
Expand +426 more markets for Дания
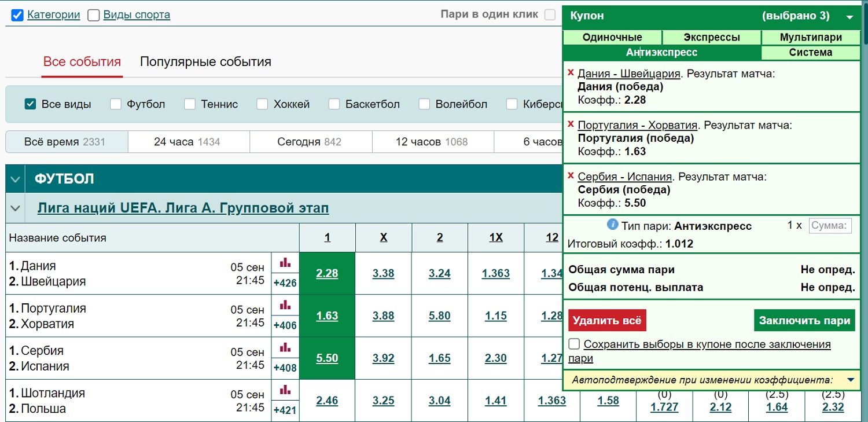click(285, 283)
